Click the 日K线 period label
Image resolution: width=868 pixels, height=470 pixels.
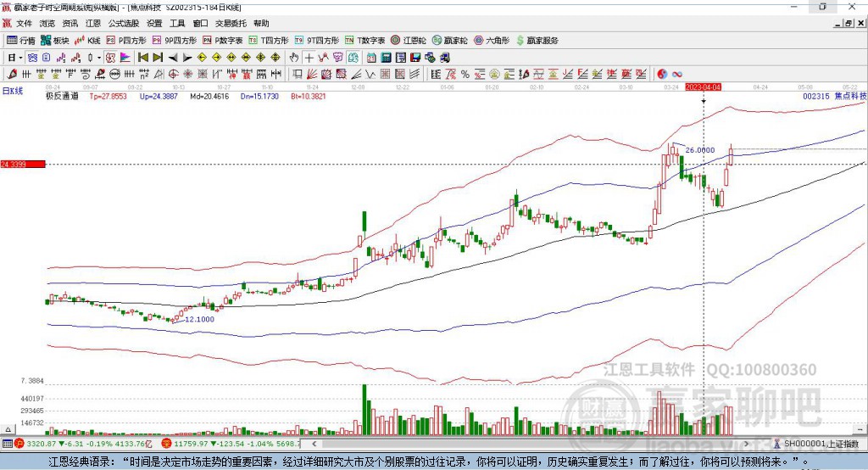point(13,91)
